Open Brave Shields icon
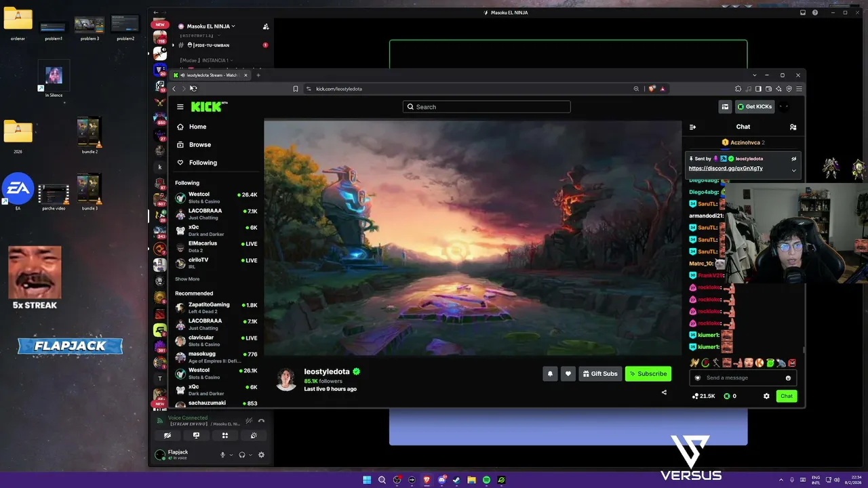This screenshot has width=868, height=488. coord(653,89)
